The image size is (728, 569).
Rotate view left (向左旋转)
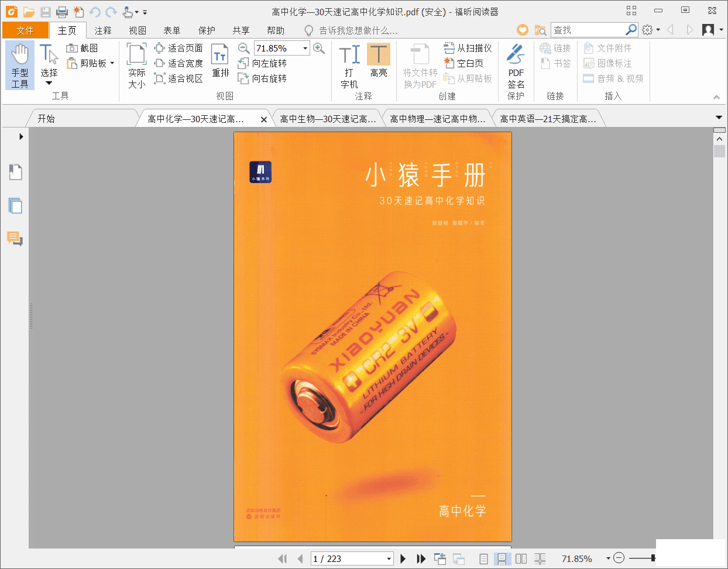(x=262, y=63)
